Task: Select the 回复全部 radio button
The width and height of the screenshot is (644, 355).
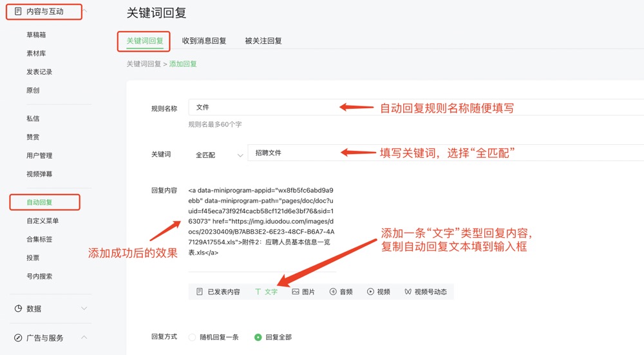Action: [x=258, y=337]
